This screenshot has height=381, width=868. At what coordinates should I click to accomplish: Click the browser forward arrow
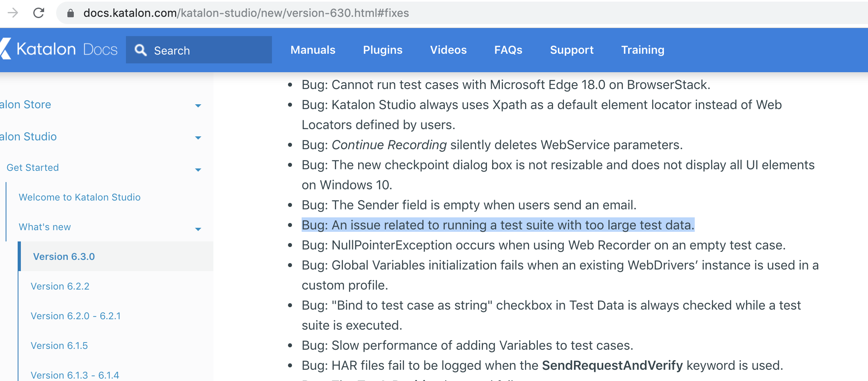[13, 13]
